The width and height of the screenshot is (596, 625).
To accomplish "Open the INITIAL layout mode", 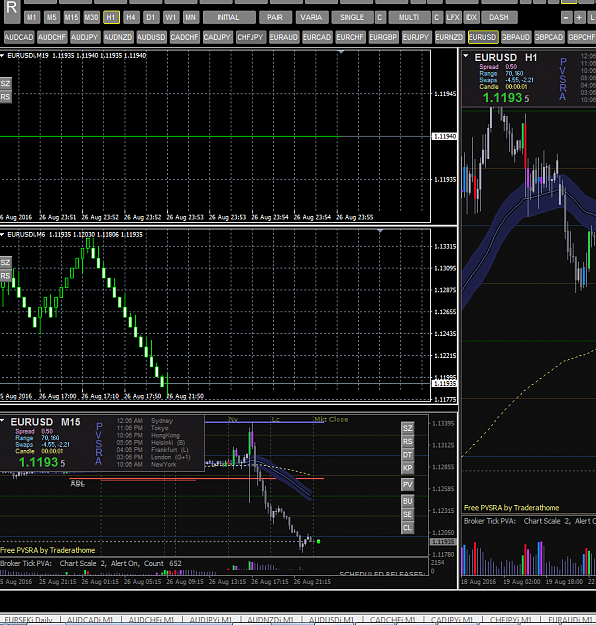I will tap(228, 18).
